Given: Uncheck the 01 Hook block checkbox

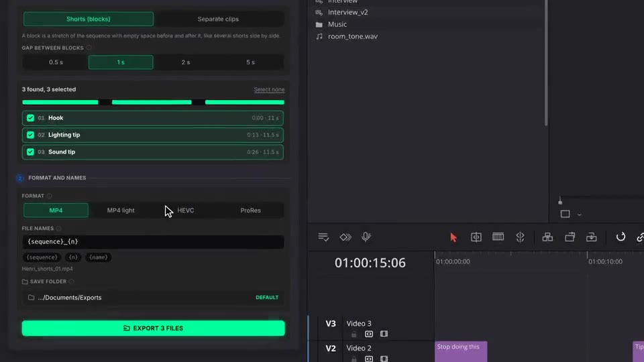Looking at the screenshot, I should [30, 118].
